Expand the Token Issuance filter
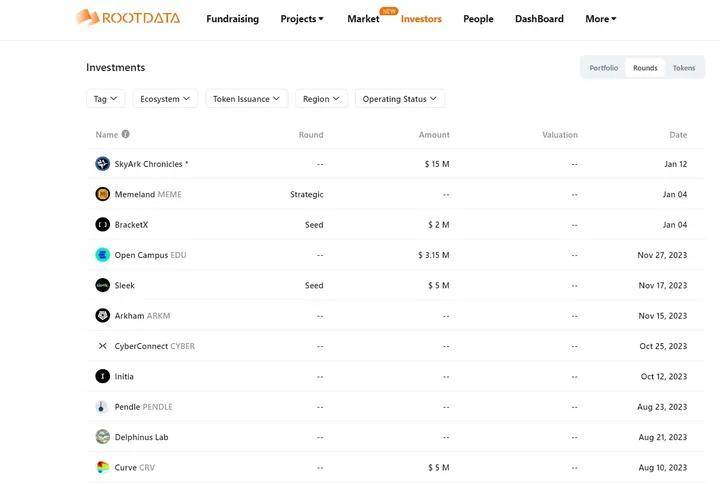Screen dimensions: 720x484 pos(247,99)
